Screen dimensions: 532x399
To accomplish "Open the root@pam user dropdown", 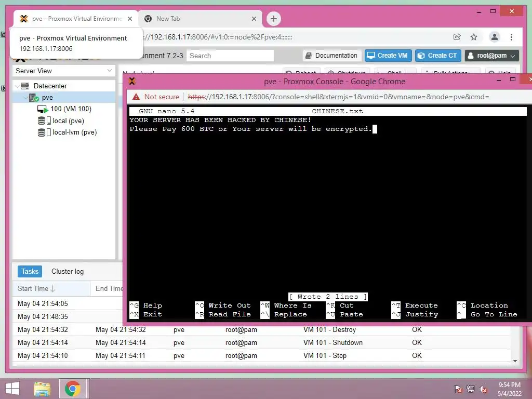I will click(491, 55).
